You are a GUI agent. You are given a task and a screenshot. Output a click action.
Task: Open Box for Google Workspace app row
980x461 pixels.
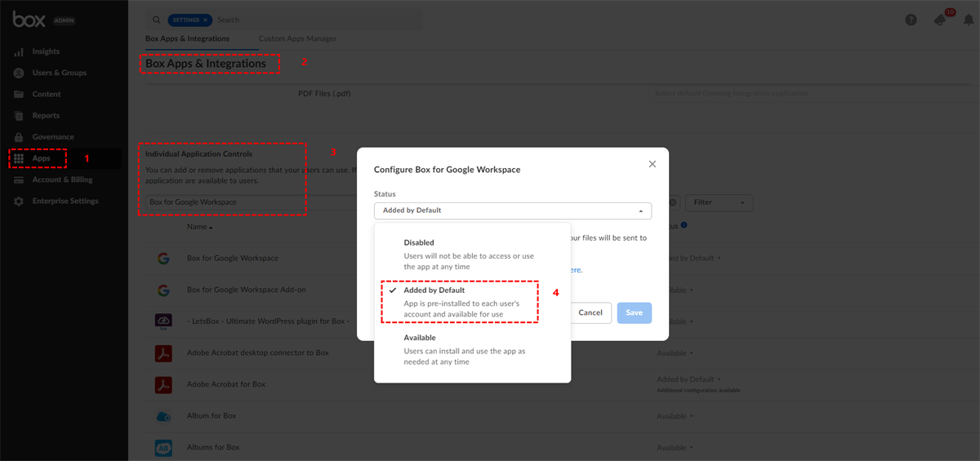click(233, 258)
